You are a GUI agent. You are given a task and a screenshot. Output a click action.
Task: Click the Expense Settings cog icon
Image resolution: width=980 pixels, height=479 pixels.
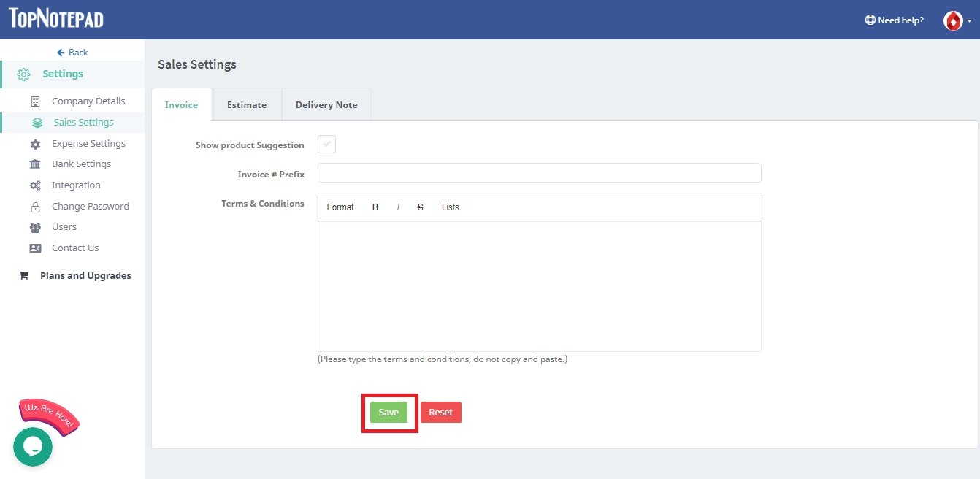[35, 144]
